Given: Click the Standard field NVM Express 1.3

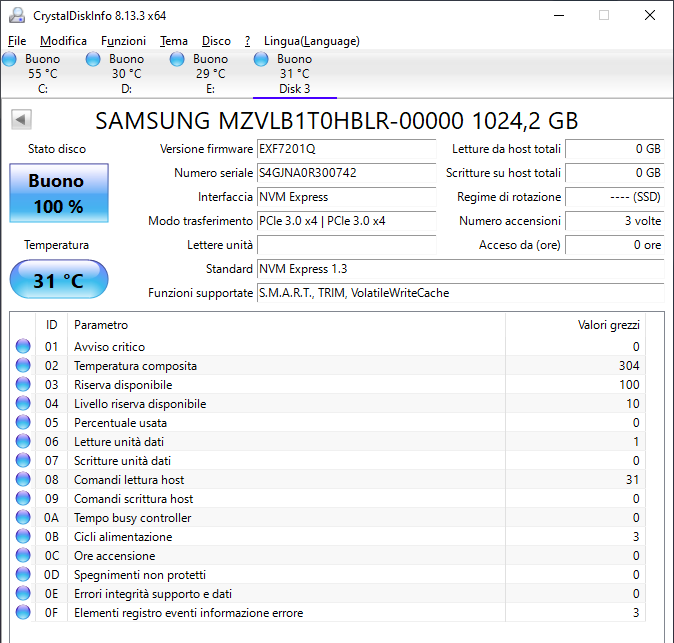Looking at the screenshot, I should point(461,269).
